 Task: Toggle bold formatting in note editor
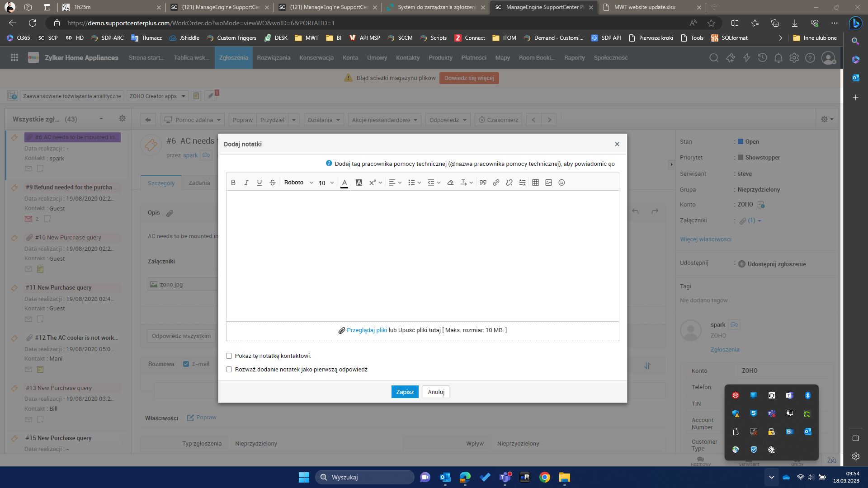(x=233, y=183)
